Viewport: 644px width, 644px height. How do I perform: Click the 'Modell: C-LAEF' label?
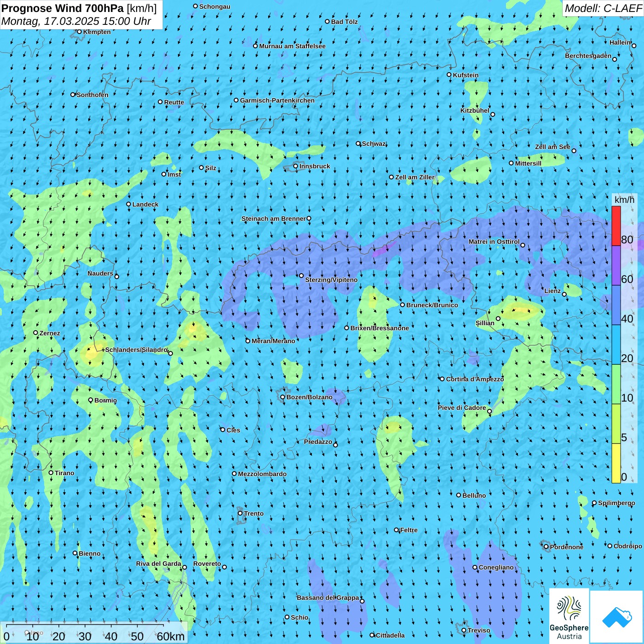tap(603, 8)
